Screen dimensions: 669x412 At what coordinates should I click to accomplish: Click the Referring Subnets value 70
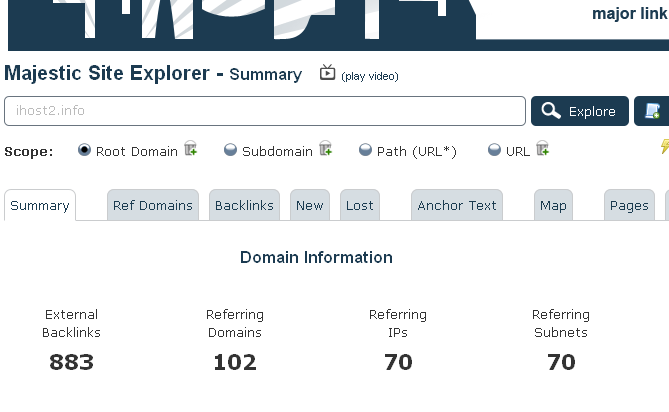(x=561, y=362)
